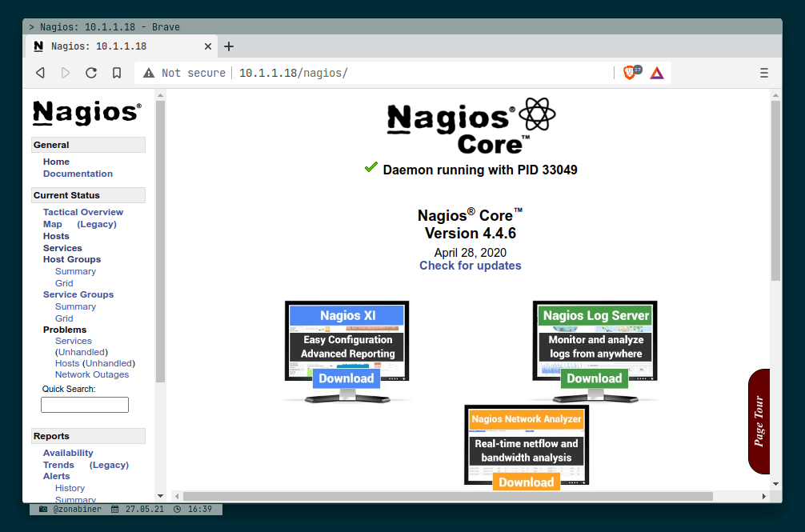Viewport: 805px width, 532px height.
Task: Click the Nagios logo in the sidebar
Action: [x=86, y=114]
